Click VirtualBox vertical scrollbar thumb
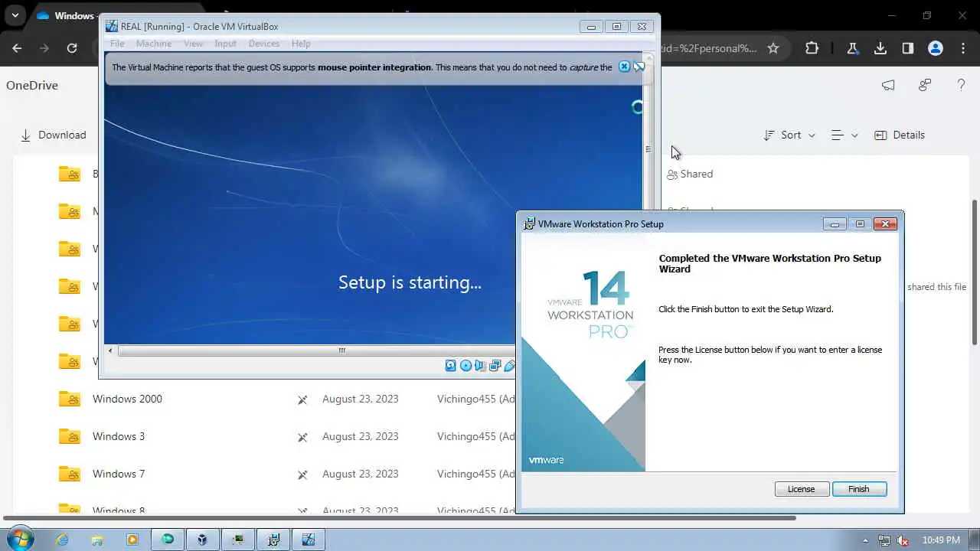The height and width of the screenshot is (551, 980). [648, 149]
